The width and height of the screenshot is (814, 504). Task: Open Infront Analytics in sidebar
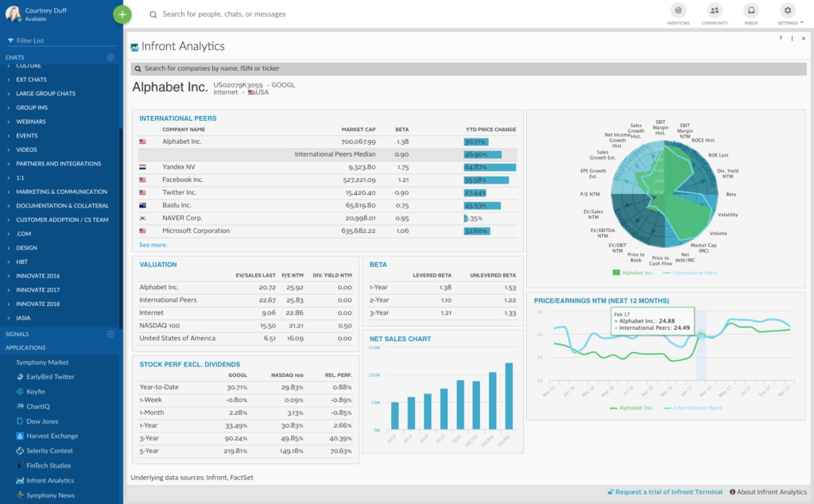50,481
